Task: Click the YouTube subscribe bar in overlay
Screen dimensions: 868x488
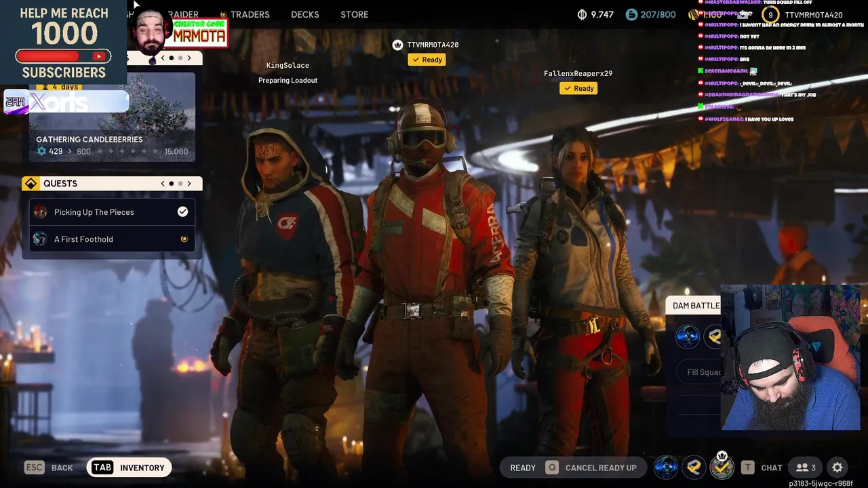Action: [x=63, y=56]
